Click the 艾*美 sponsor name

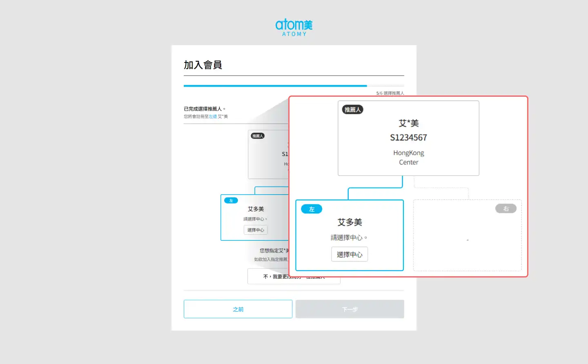[408, 123]
